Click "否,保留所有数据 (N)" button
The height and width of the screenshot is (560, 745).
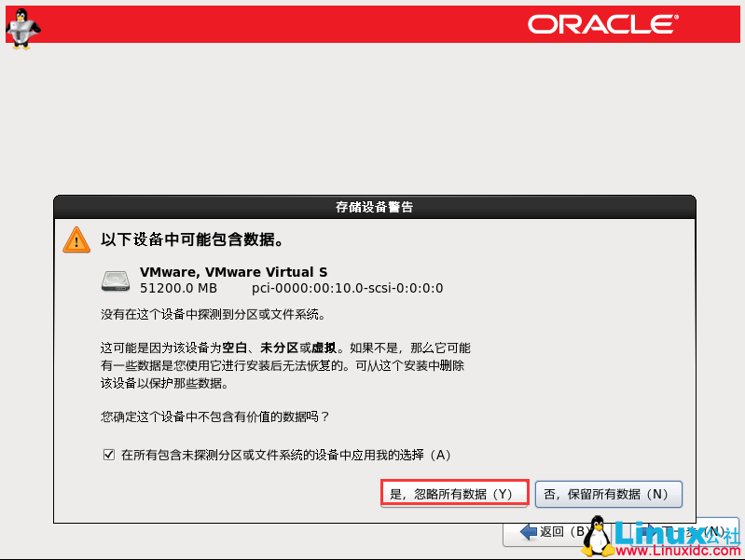coord(609,494)
